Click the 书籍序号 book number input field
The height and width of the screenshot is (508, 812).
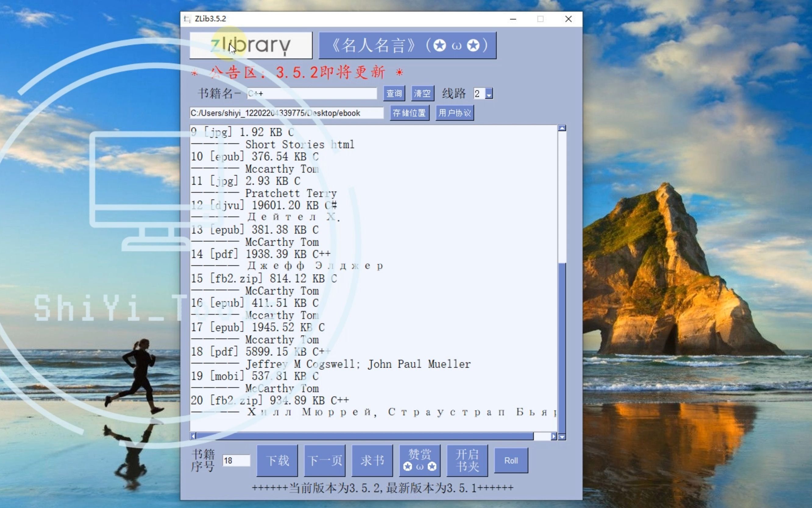(236, 460)
